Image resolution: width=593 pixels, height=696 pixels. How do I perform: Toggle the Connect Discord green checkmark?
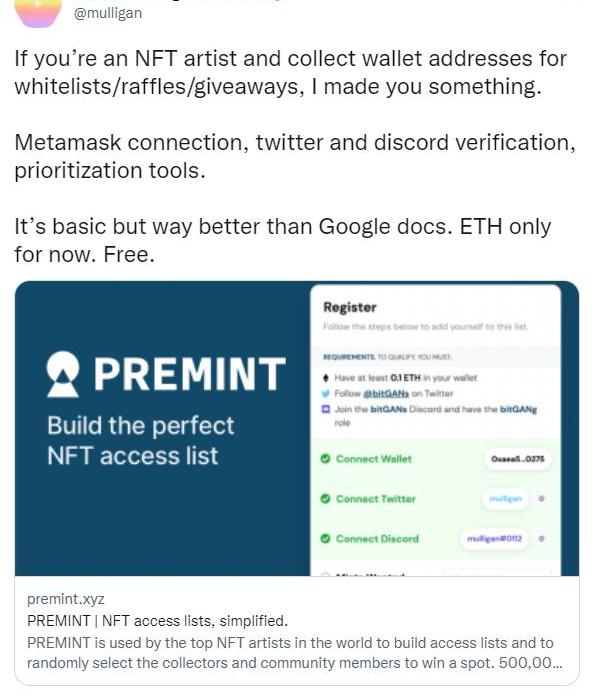tap(325, 538)
